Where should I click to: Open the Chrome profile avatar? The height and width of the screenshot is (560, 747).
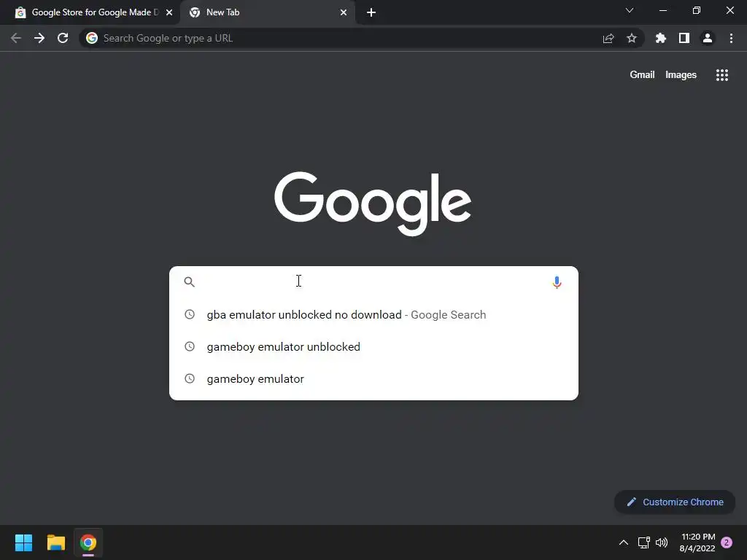point(708,38)
